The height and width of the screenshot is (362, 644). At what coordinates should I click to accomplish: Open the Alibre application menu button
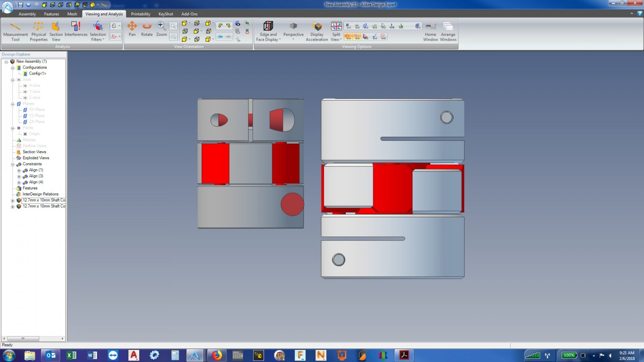(x=7, y=7)
